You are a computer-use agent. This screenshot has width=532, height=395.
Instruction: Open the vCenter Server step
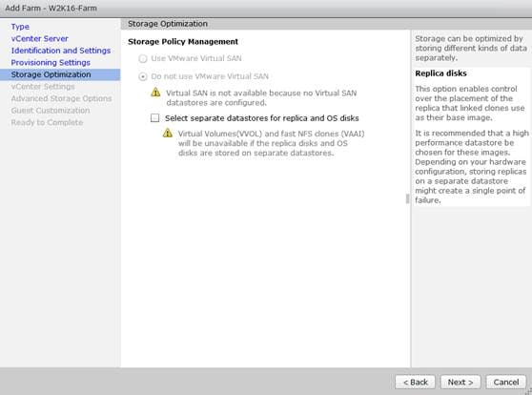[39, 38]
